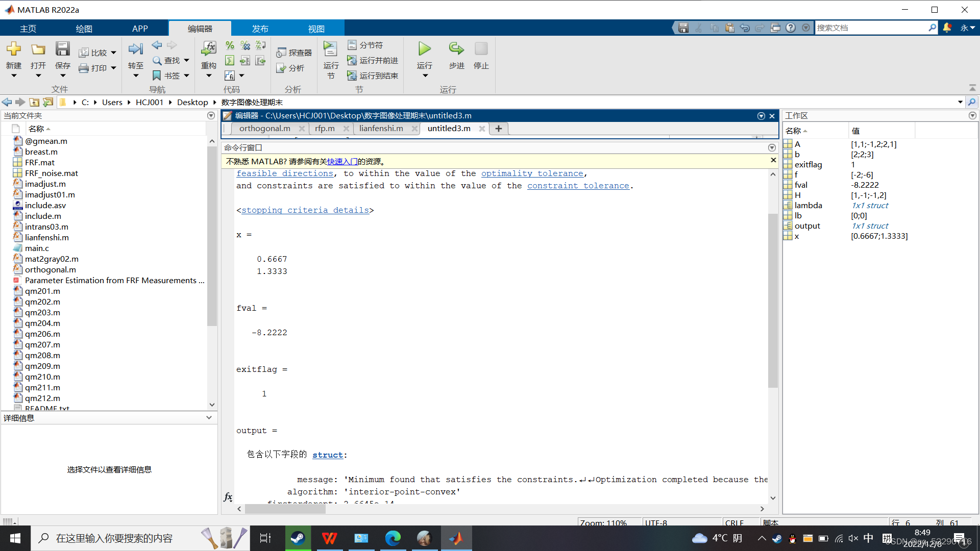This screenshot has width=980, height=551.
Task: Click the 停止 (Stop) run icon
Action: pos(480,49)
